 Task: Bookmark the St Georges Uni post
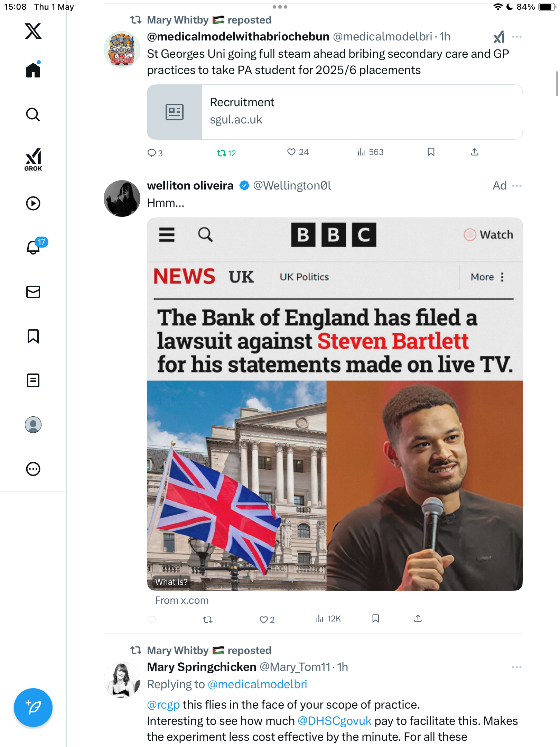[431, 152]
